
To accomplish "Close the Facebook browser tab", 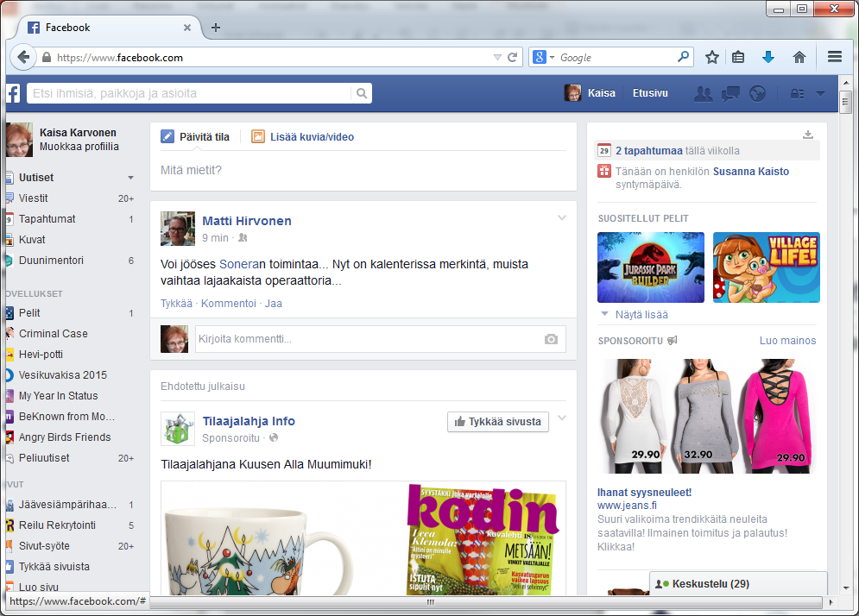I will pos(186,28).
